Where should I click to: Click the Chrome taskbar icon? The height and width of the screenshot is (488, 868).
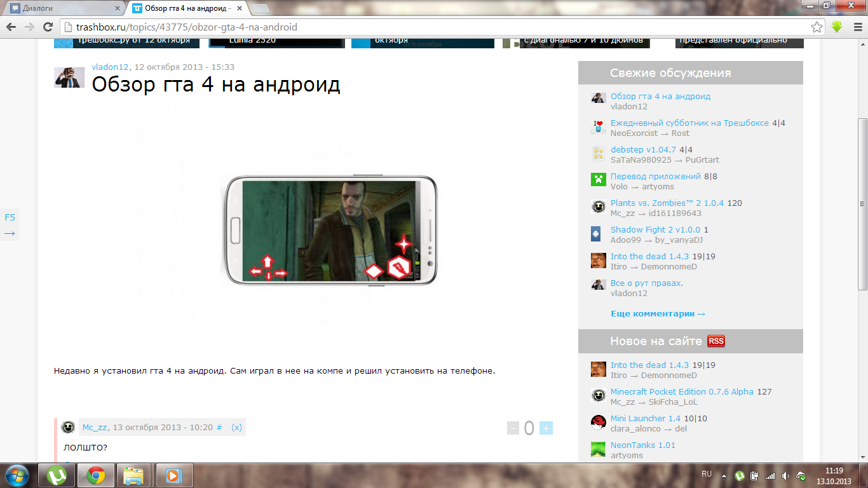click(x=96, y=475)
